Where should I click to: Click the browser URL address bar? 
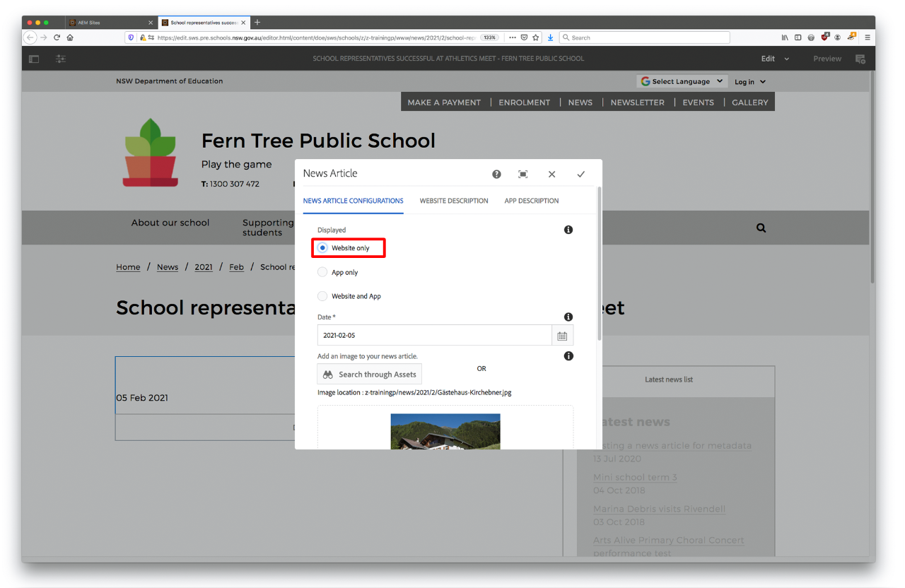coord(317,37)
